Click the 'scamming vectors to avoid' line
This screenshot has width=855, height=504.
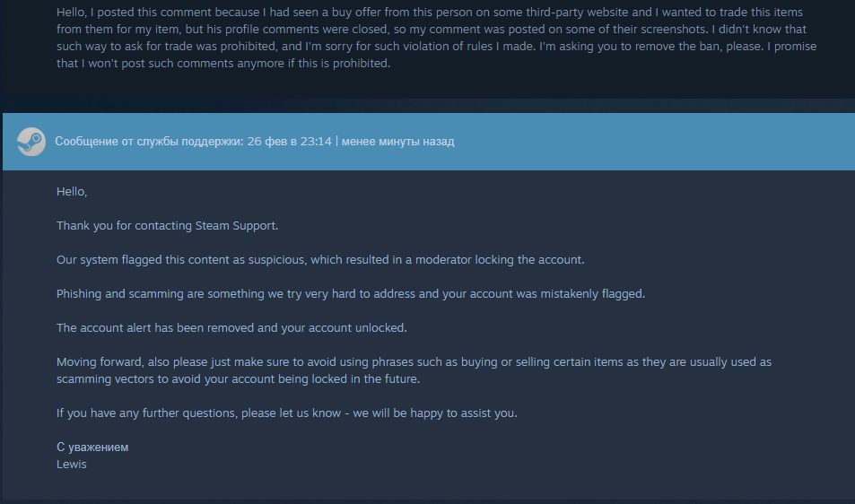[239, 379]
